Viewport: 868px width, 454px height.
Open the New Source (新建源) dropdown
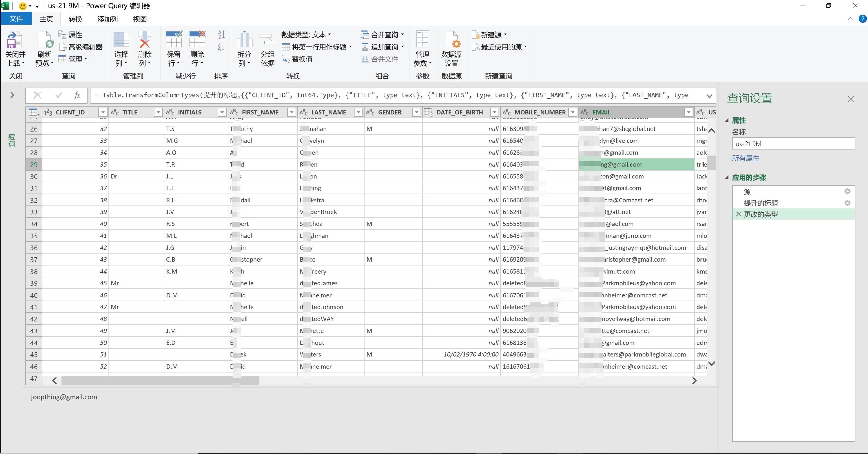coord(489,35)
